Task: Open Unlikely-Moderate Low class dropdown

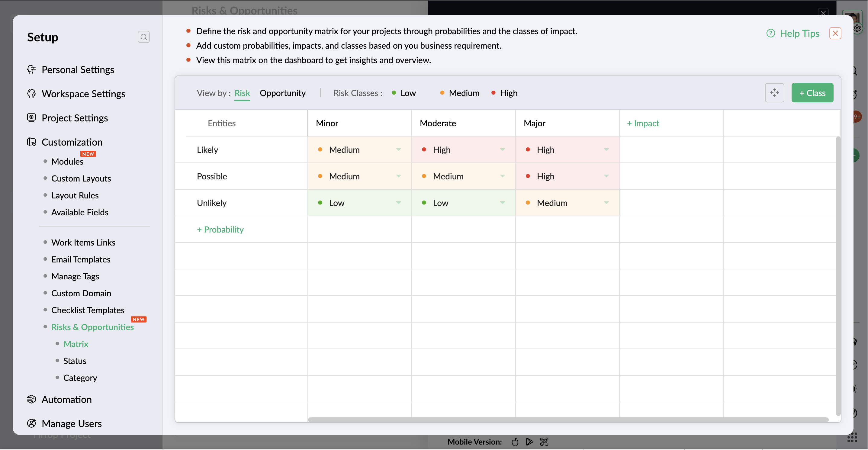Action: click(x=502, y=202)
